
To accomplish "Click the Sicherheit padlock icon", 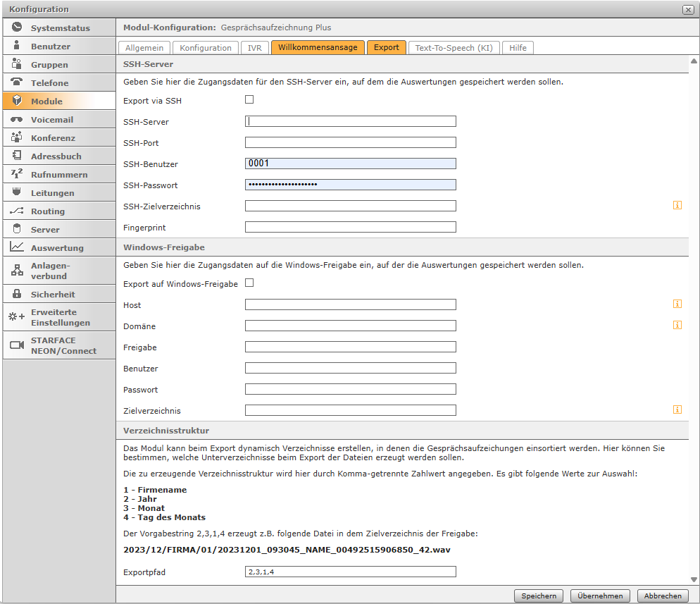I will (17, 294).
